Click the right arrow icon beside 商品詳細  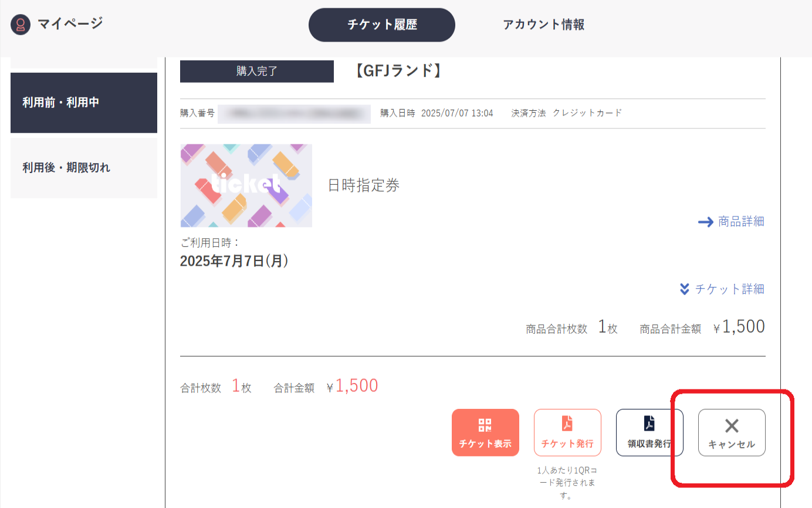pyautogui.click(x=705, y=222)
